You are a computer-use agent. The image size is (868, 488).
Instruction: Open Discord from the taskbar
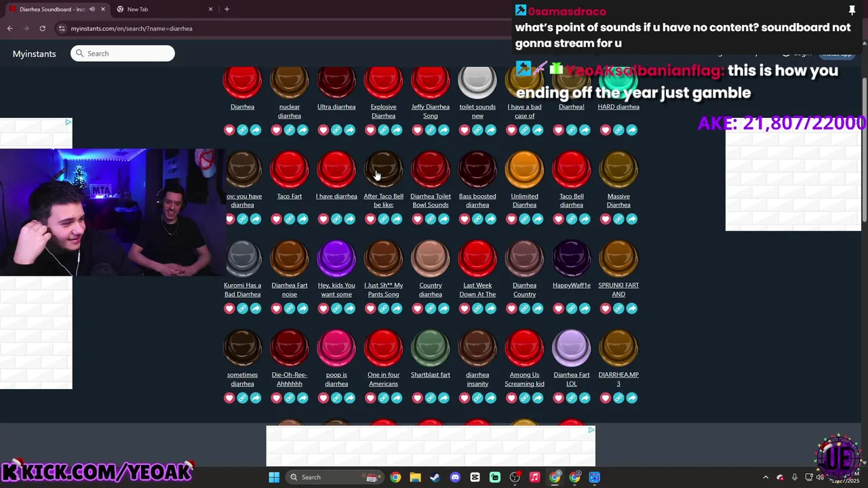[x=455, y=477]
